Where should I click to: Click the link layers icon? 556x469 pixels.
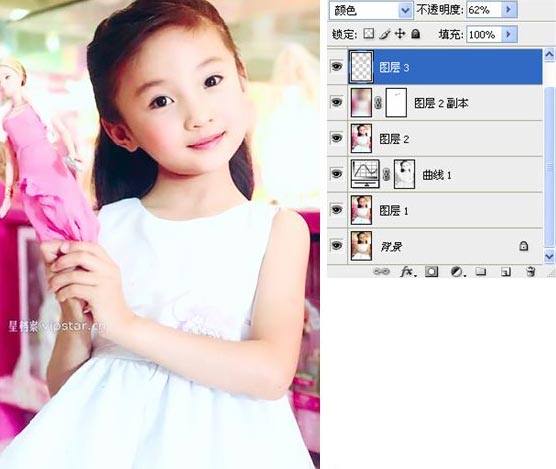(x=382, y=272)
